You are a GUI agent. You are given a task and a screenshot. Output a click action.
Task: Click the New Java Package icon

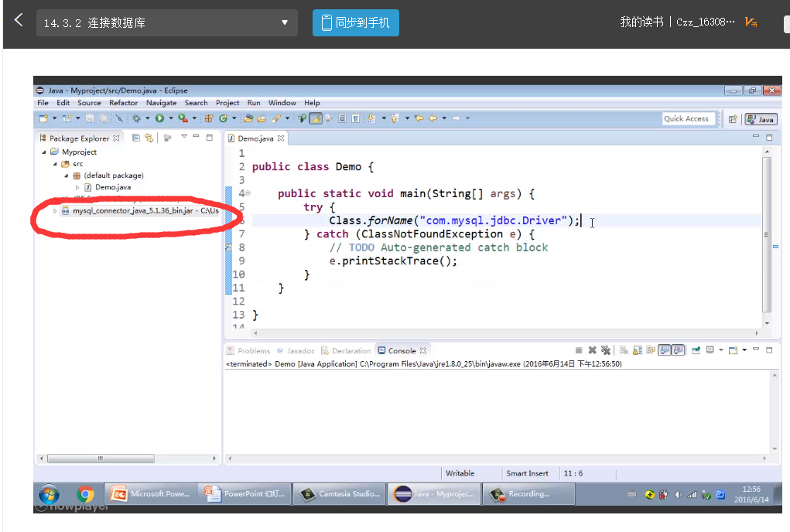click(x=209, y=118)
